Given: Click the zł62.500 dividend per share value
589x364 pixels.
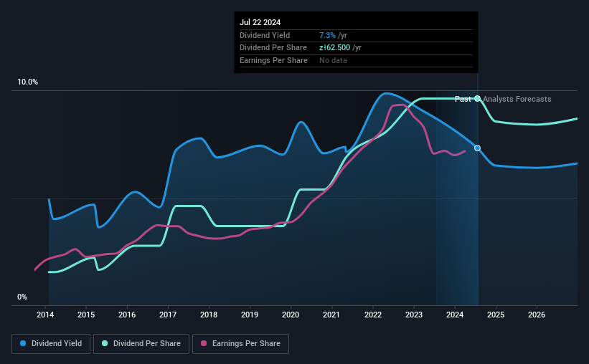Looking at the screenshot, I should (x=335, y=48).
